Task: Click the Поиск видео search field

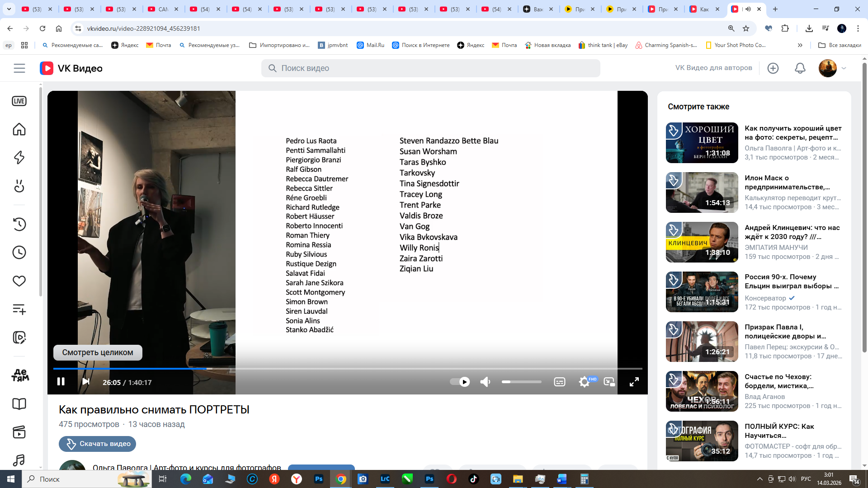Action: (430, 68)
